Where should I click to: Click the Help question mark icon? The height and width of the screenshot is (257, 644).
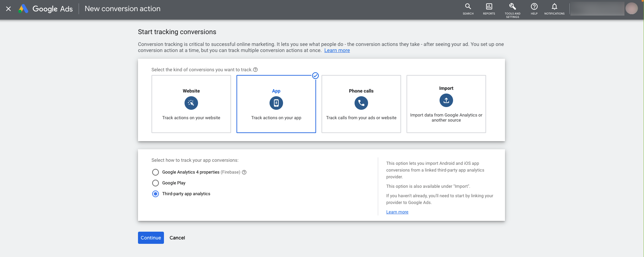(x=534, y=7)
